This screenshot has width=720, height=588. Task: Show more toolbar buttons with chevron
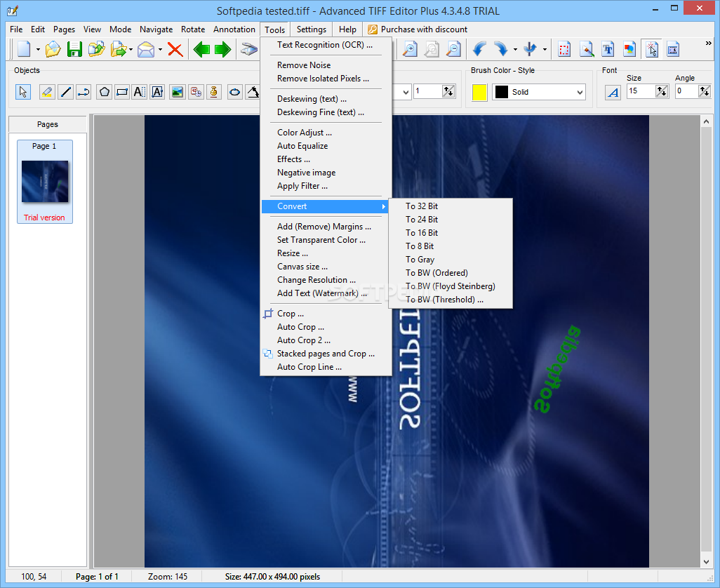pos(709,43)
